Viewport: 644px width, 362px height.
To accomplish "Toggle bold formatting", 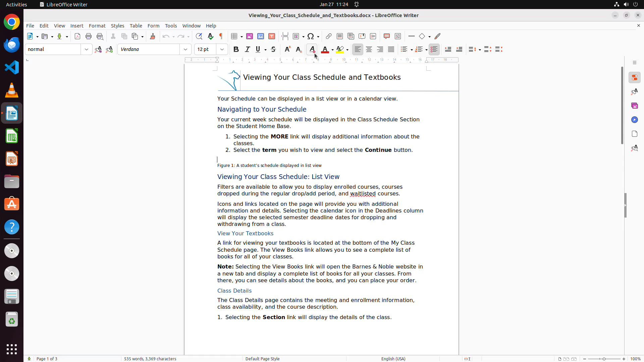I will [x=236, y=49].
